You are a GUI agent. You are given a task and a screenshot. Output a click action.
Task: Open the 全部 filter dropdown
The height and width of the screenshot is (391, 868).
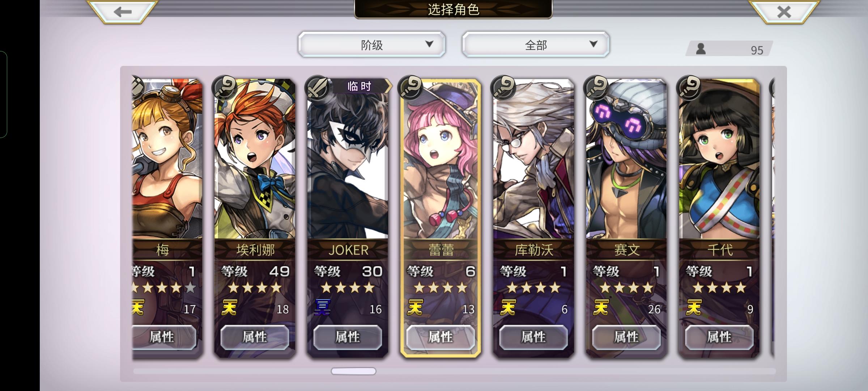(536, 44)
